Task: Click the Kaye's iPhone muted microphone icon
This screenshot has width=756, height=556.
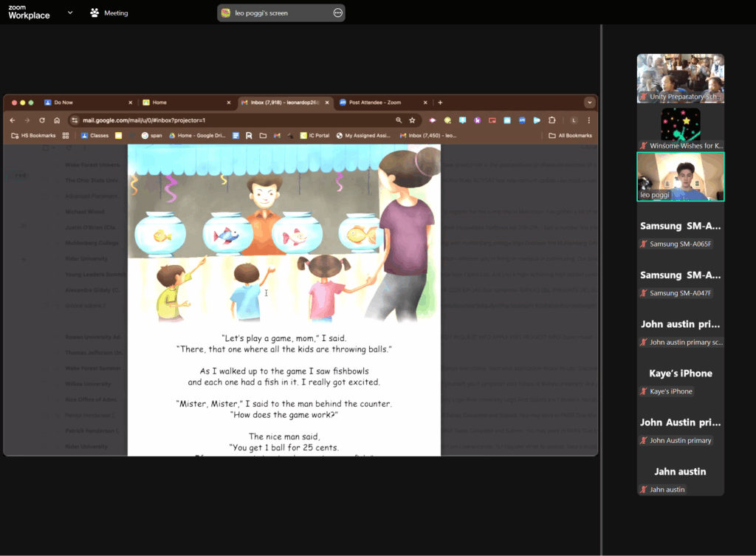Action: click(644, 391)
